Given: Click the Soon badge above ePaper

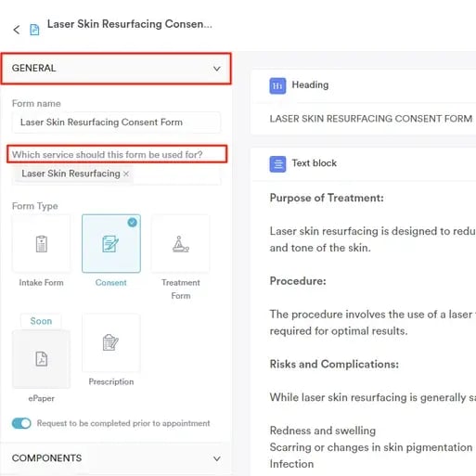Looking at the screenshot, I should (x=41, y=321).
